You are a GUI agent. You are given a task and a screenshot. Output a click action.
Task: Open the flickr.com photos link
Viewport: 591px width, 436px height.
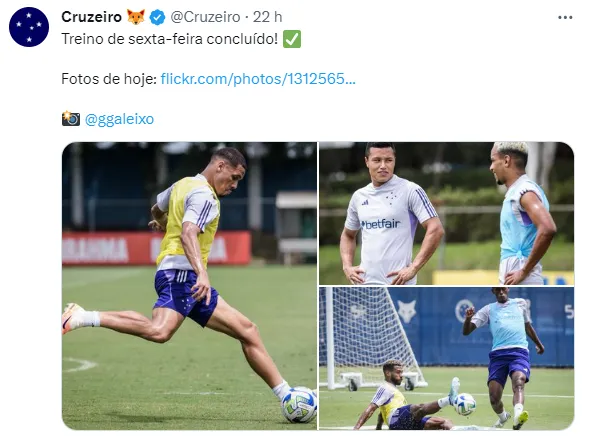coord(258,79)
